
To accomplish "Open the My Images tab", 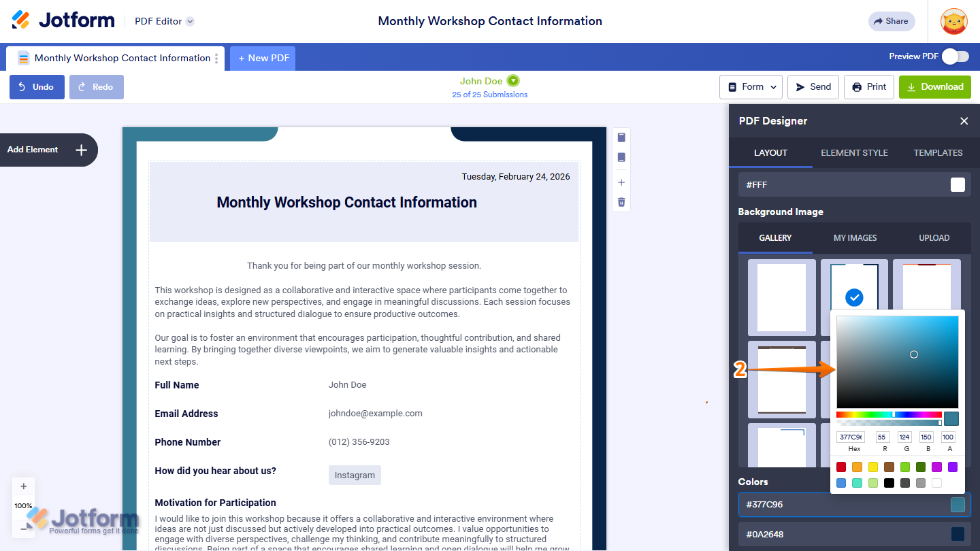I will point(855,238).
